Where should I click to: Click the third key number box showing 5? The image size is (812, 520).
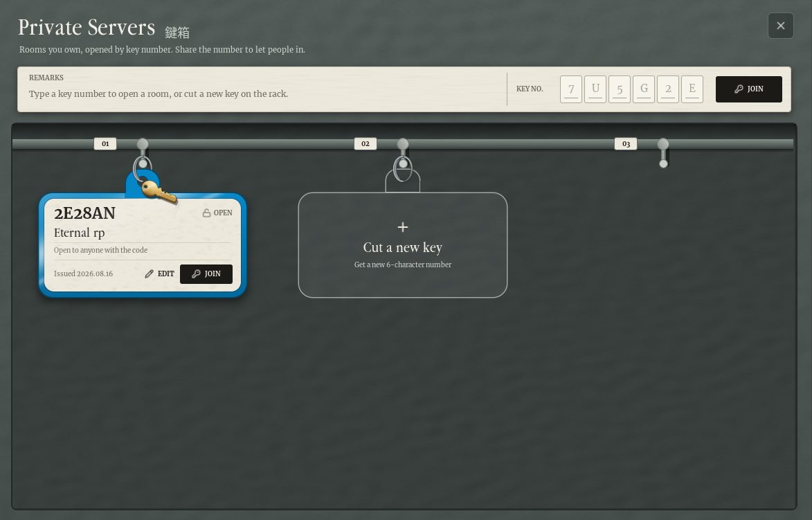point(620,89)
